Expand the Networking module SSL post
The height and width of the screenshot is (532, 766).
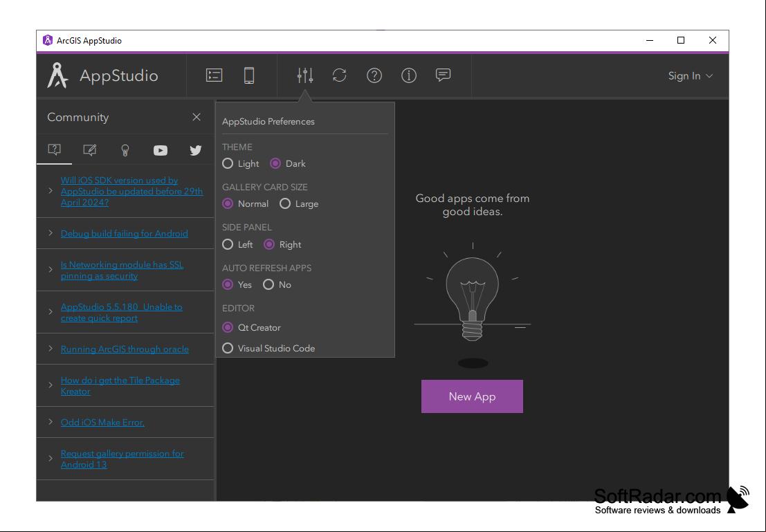[x=51, y=269]
